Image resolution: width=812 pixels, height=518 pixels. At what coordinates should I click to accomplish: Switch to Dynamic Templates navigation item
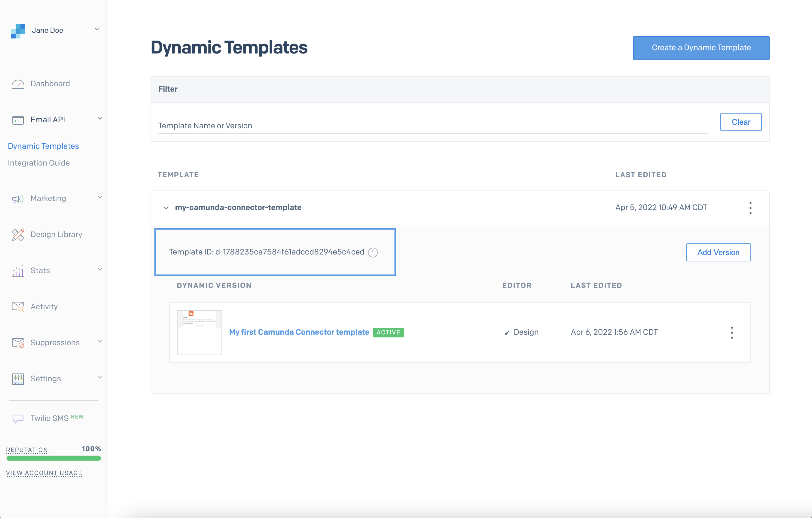(x=43, y=146)
